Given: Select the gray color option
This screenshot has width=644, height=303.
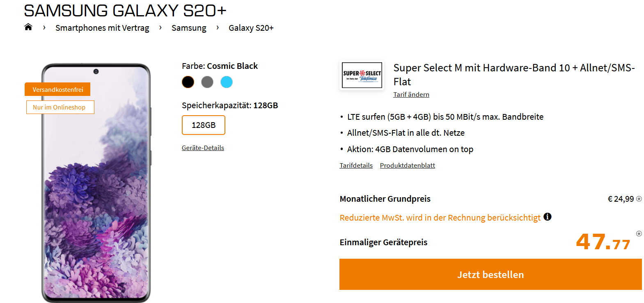Looking at the screenshot, I should tap(207, 82).
